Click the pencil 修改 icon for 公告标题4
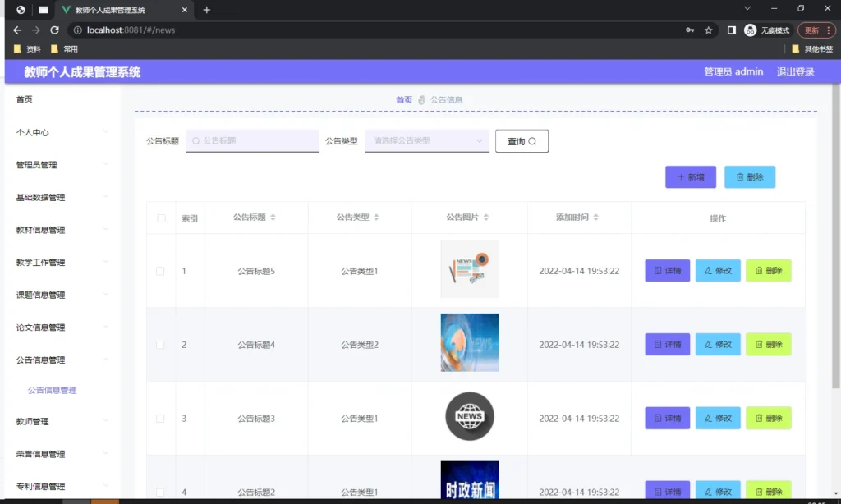Image resolution: width=841 pixels, height=504 pixels. coord(710,344)
